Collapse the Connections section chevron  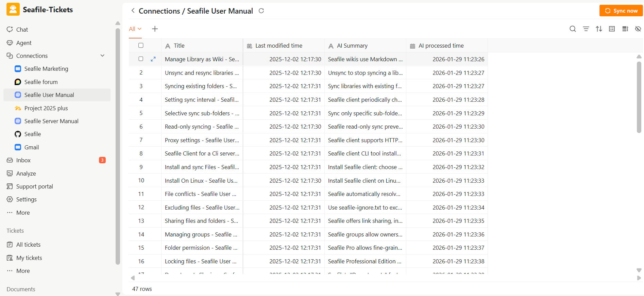click(102, 55)
